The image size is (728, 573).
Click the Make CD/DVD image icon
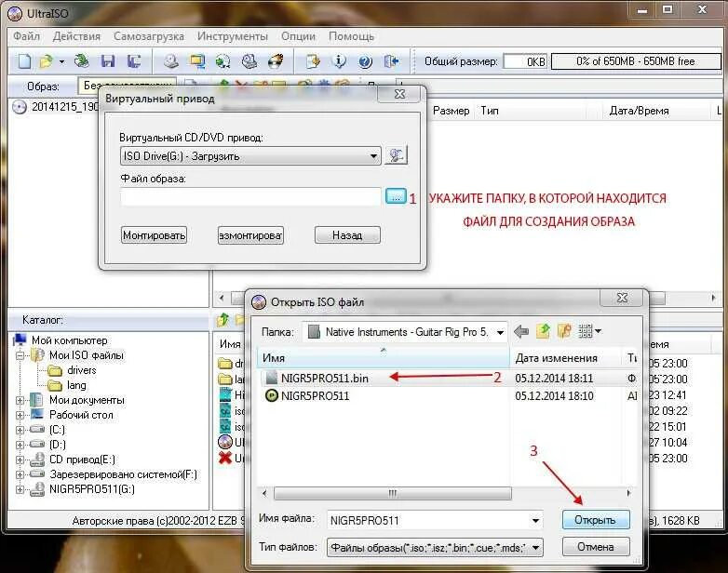pyautogui.click(x=171, y=61)
